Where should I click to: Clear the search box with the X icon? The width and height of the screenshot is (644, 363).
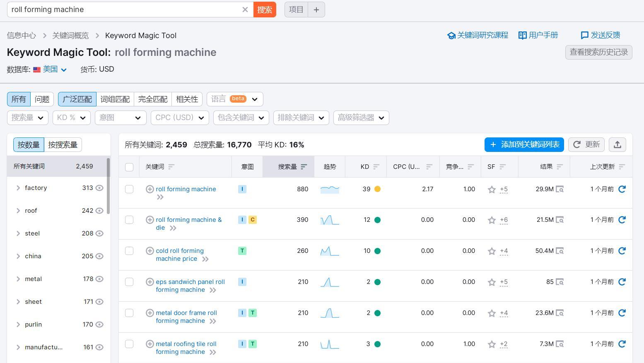click(x=245, y=9)
